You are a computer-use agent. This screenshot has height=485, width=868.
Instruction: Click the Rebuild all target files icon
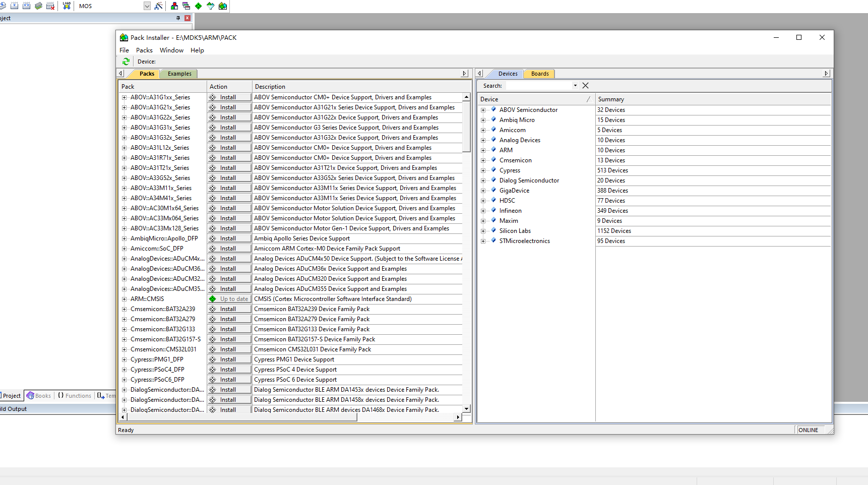pyautogui.click(x=26, y=6)
